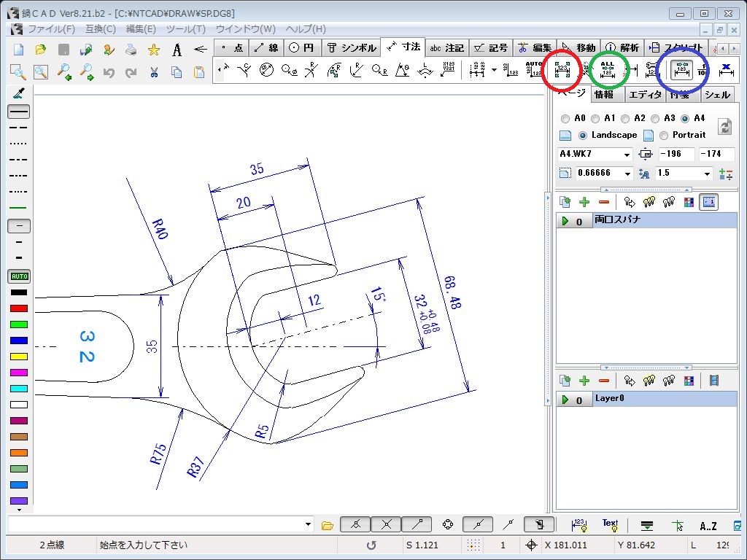Pick the cyan color swatch
747x560 pixels.
click(x=19, y=389)
